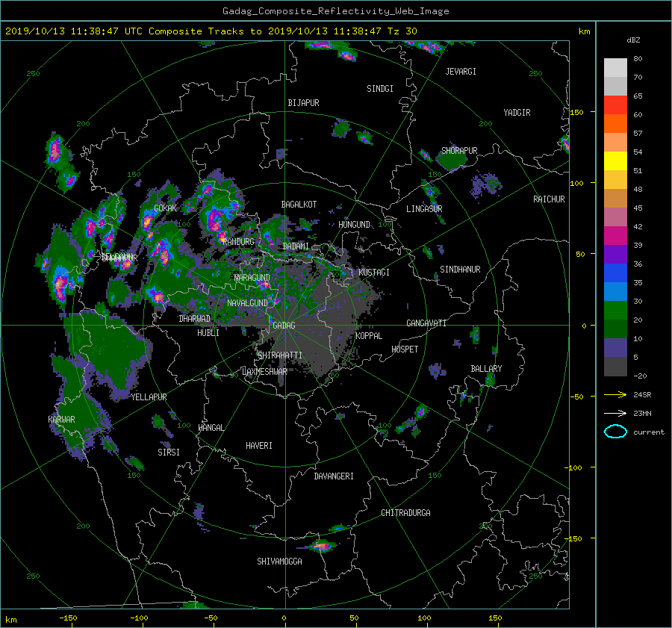This screenshot has height=628, width=672.
Task: Click the HAVERI city label
Action: tap(259, 446)
